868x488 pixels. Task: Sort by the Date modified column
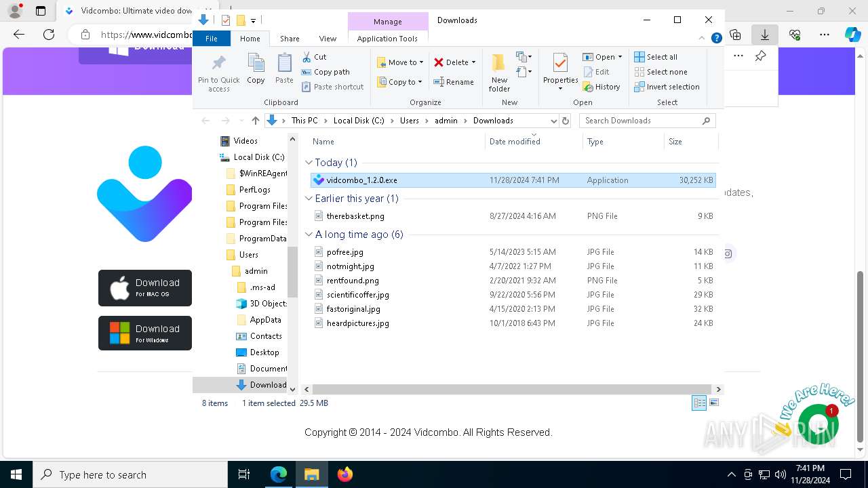pos(534,142)
